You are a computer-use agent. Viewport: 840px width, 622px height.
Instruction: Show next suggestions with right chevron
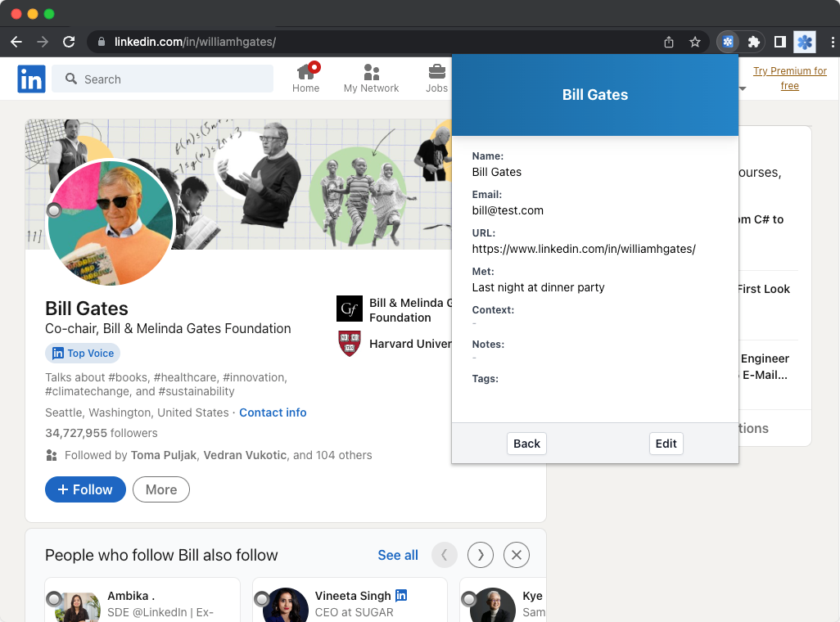[481, 555]
